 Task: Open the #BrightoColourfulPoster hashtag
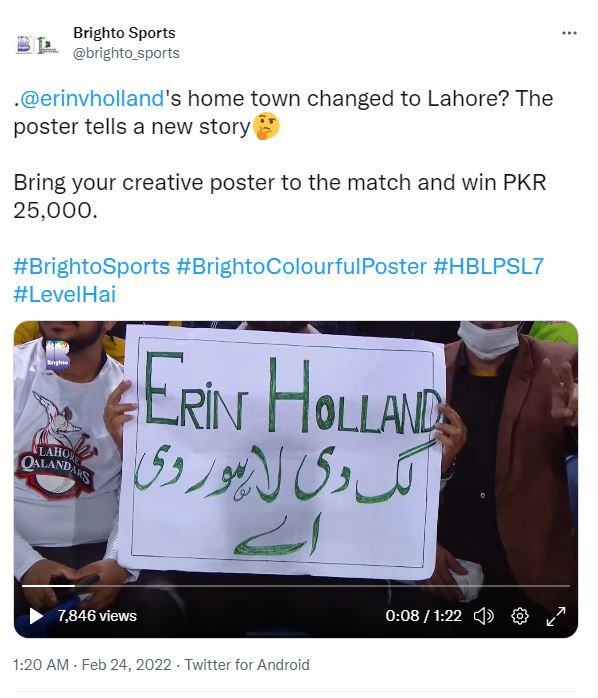[301, 267]
